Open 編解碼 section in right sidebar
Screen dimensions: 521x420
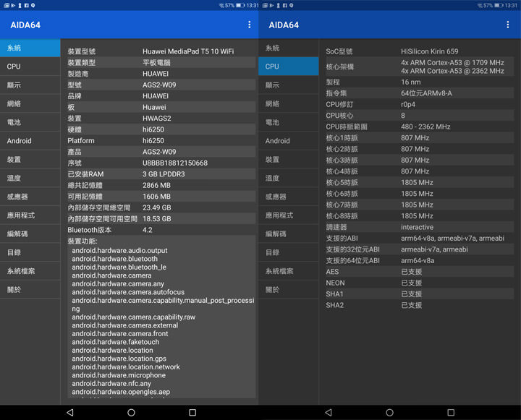click(289, 233)
